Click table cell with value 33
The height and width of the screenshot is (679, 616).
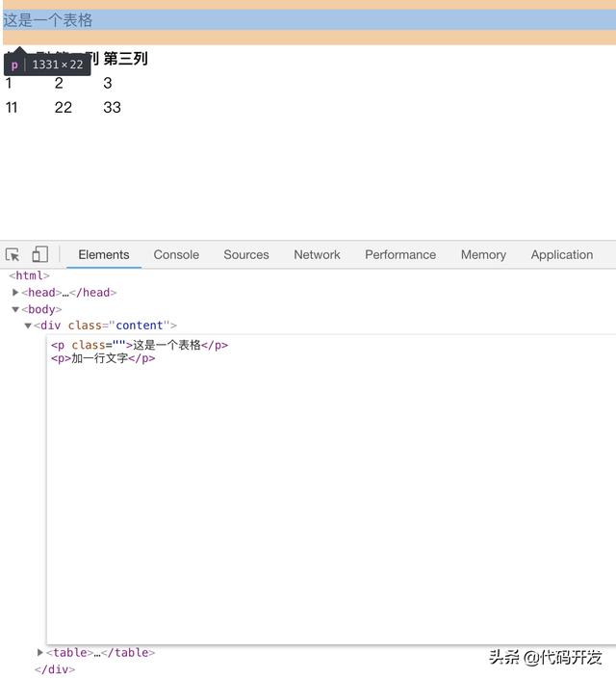[112, 108]
